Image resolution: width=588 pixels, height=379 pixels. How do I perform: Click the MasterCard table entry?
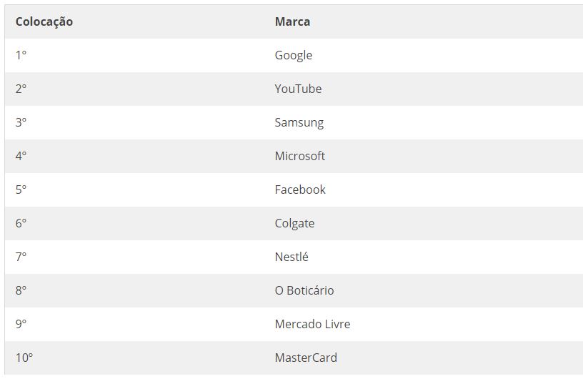(x=306, y=358)
